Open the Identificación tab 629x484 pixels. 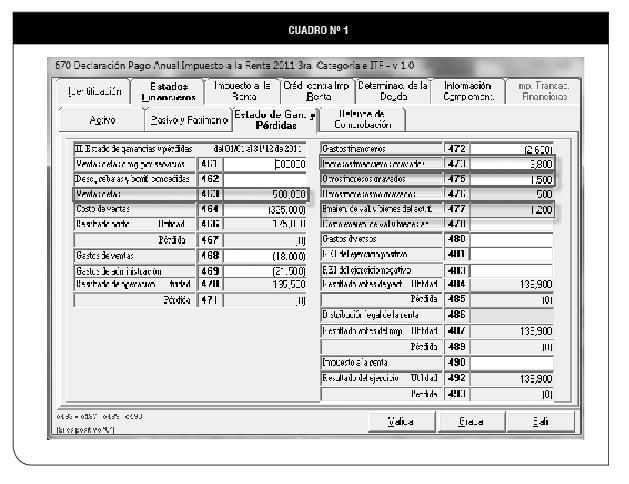(94, 91)
